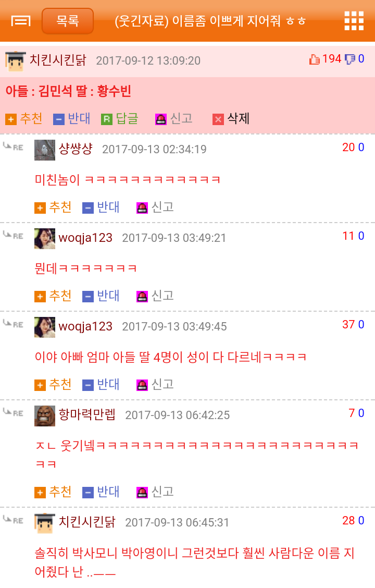Screen dimensions: 375x588
Task: Downvote the top comment with 반대
Action: (x=71, y=119)
